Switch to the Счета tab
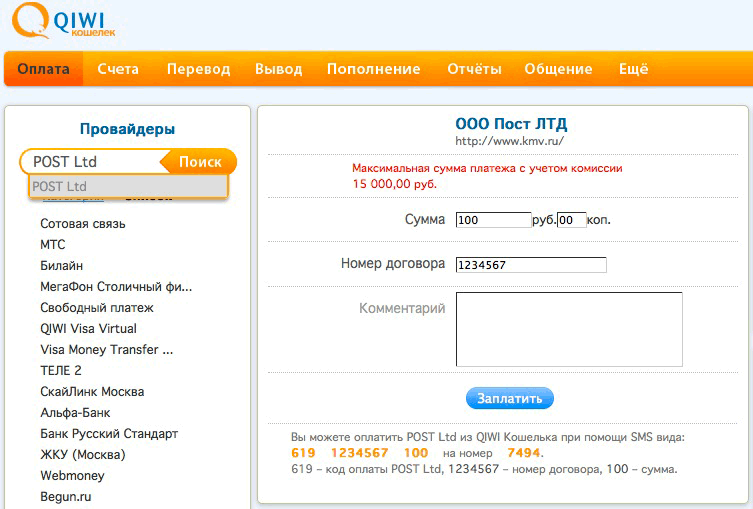 (118, 69)
